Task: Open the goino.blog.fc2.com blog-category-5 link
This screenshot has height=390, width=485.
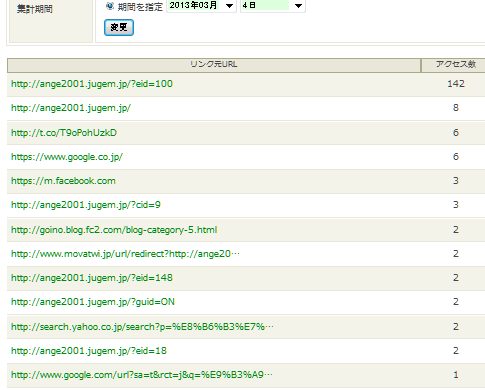Action: pyautogui.click(x=114, y=230)
